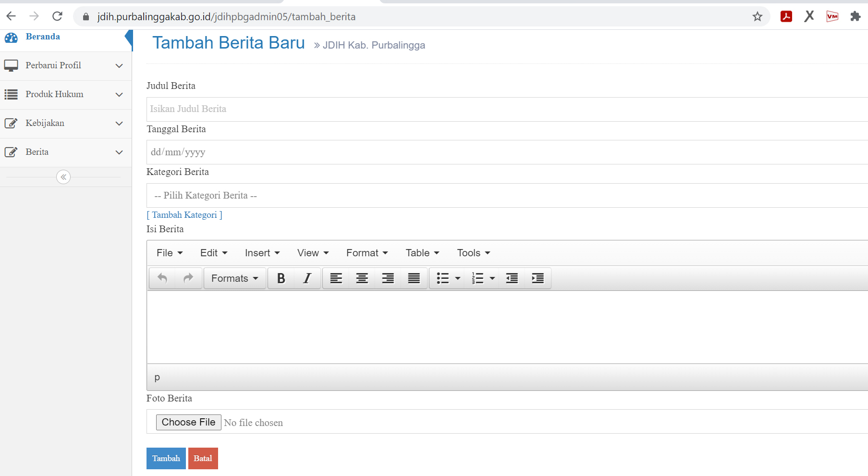Image resolution: width=868 pixels, height=476 pixels.
Task: Open numbered list style dropdown arrow
Action: click(x=492, y=278)
